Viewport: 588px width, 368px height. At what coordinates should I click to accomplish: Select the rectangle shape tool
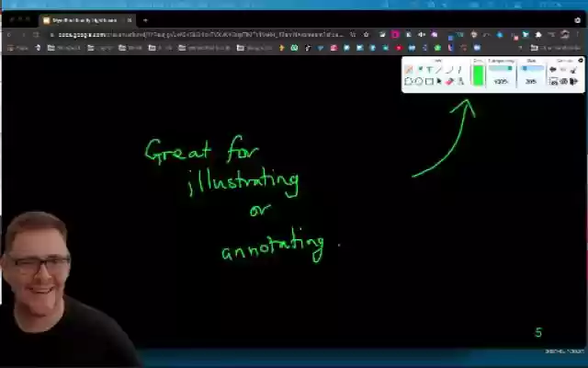429,81
